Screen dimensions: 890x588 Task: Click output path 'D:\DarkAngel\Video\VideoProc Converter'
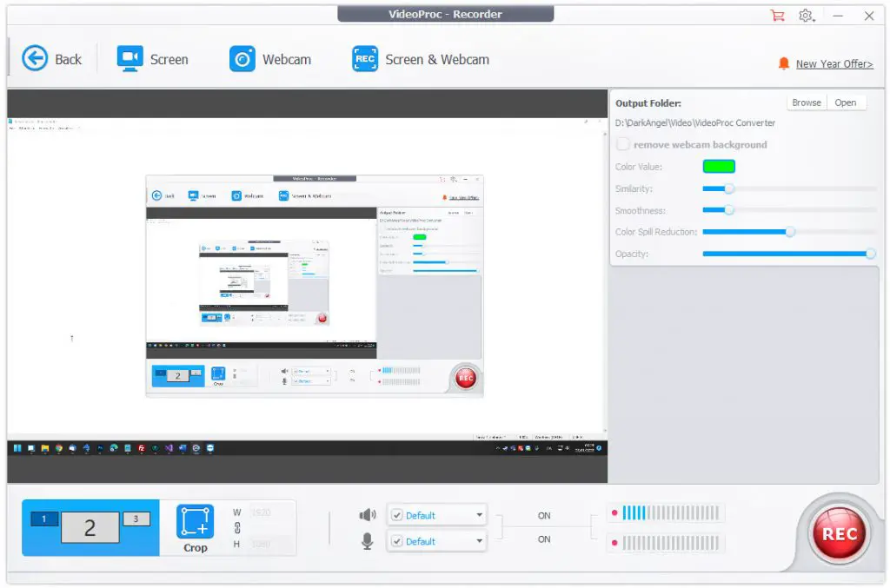695,123
